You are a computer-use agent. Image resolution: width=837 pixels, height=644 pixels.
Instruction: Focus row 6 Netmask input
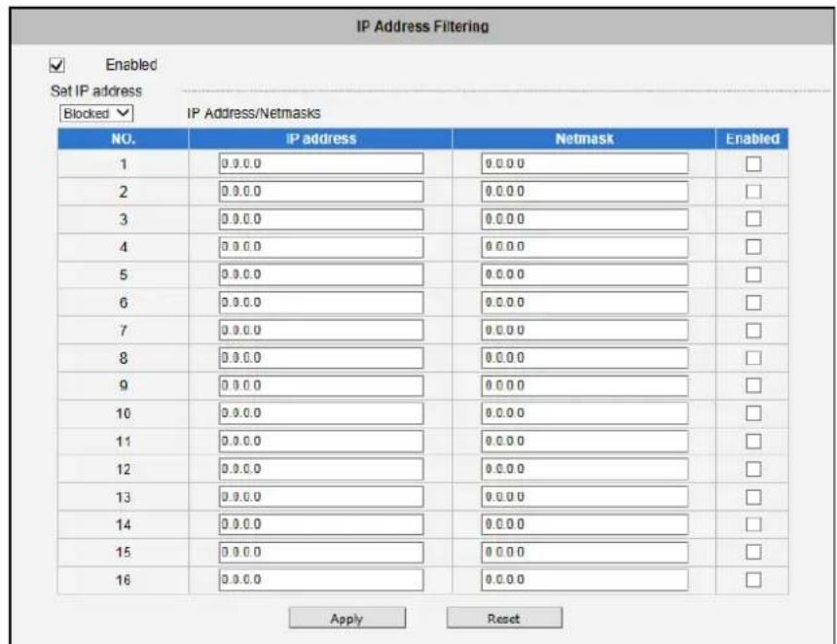click(x=585, y=303)
